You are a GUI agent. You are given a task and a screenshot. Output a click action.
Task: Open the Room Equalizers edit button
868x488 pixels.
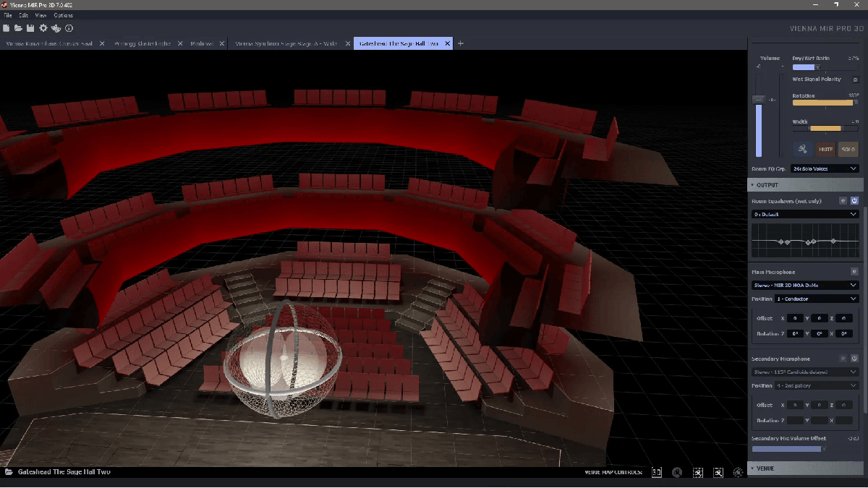(x=843, y=201)
